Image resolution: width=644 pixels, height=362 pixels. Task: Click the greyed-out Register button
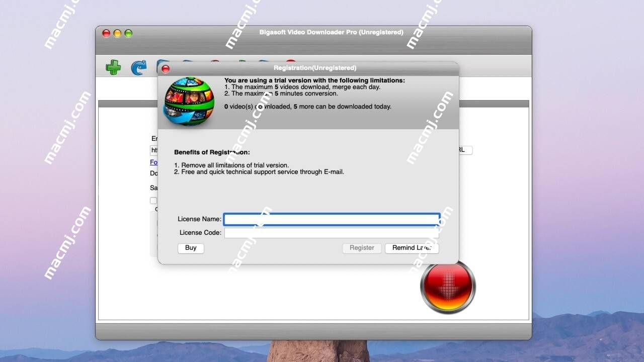point(362,248)
